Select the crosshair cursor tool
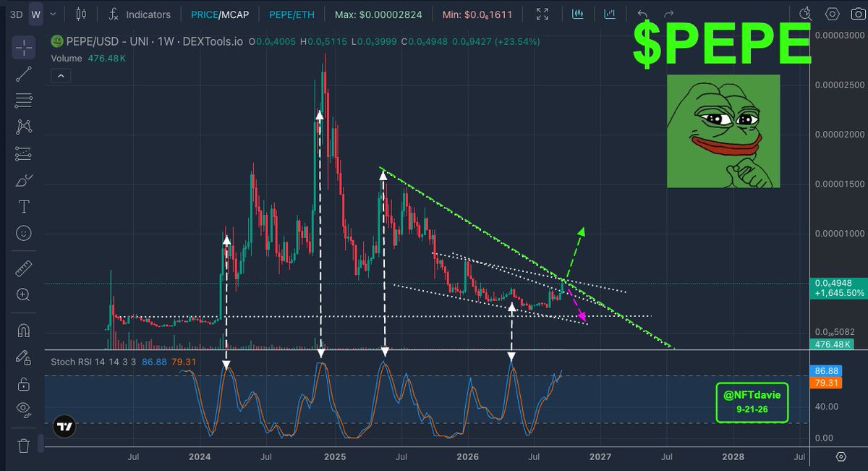This screenshot has height=471, width=868. pos(24,48)
